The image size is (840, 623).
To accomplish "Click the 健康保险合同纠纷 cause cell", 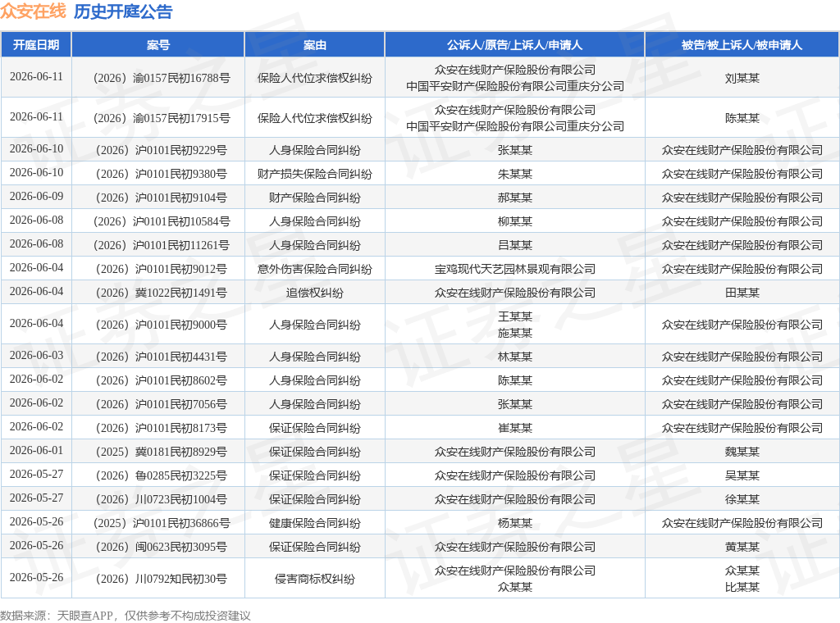I will click(314, 523).
